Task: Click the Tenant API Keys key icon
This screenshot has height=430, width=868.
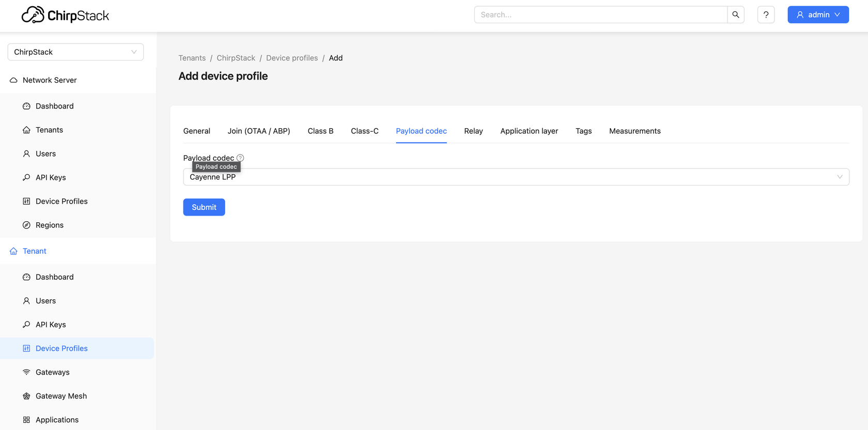Action: 26,325
